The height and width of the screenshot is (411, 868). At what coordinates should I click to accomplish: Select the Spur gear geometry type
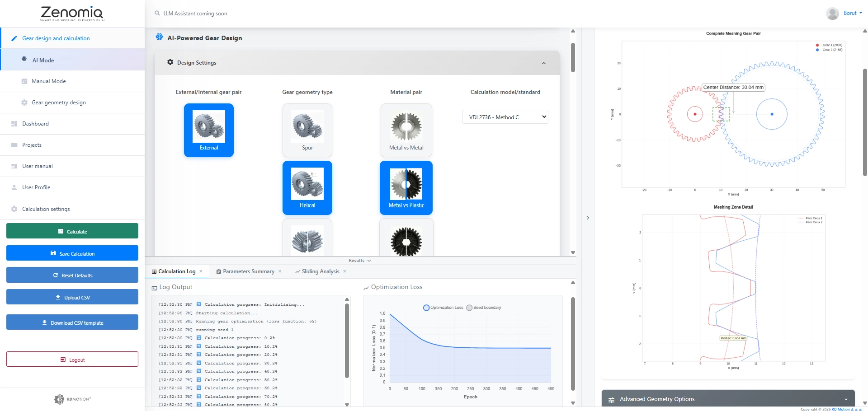click(x=307, y=130)
